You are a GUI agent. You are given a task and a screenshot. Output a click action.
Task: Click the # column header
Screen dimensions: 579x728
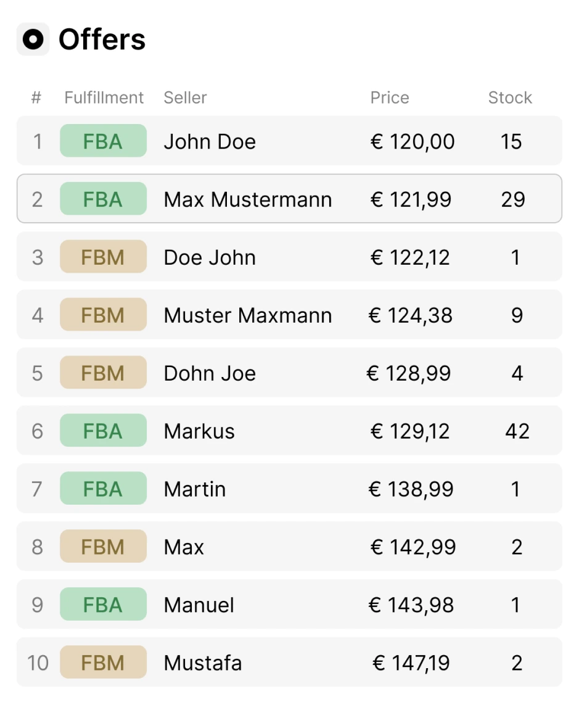(x=36, y=97)
